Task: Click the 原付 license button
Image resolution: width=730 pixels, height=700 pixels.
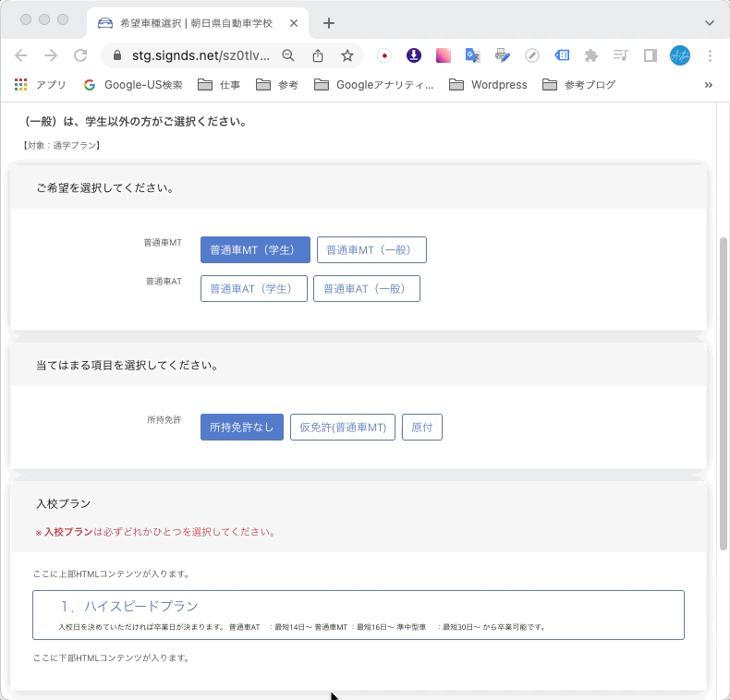Action: tap(422, 428)
